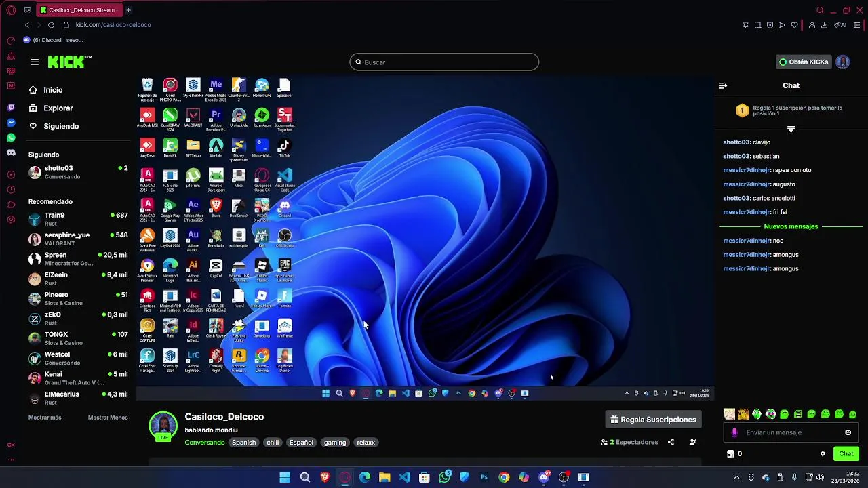Expand the leaderboard arrow under gift banner
Screen dimensions: 868x488
791,129
